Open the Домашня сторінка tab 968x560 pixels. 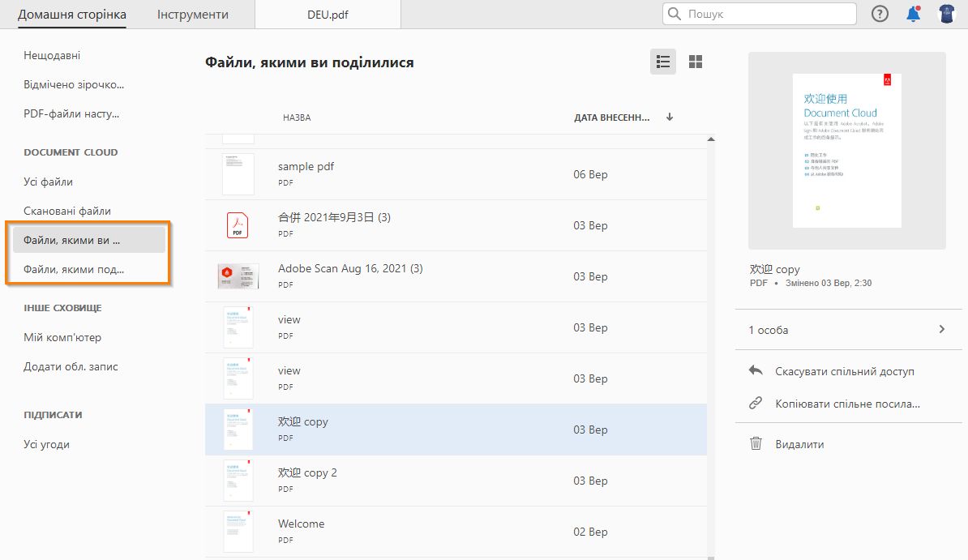[x=71, y=15]
